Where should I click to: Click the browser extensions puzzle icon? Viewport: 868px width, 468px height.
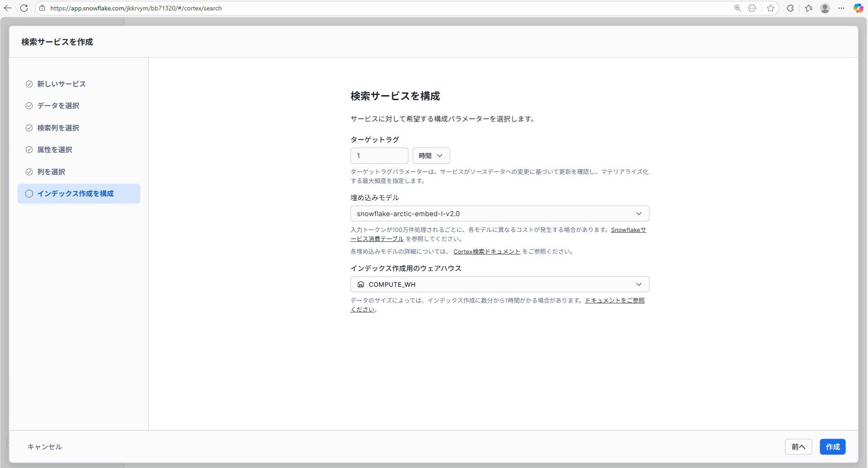tap(791, 8)
